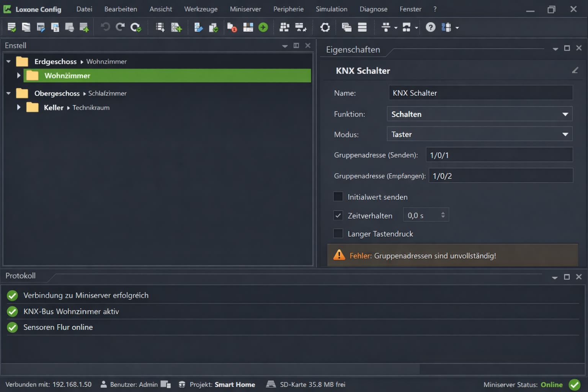Collapse the Obergeschoss tree node
588x392 pixels.
8,93
